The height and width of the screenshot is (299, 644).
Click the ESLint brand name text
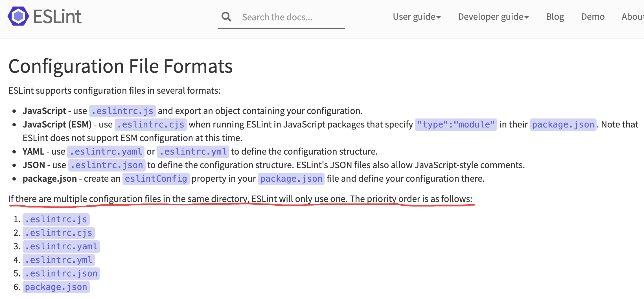(58, 16)
